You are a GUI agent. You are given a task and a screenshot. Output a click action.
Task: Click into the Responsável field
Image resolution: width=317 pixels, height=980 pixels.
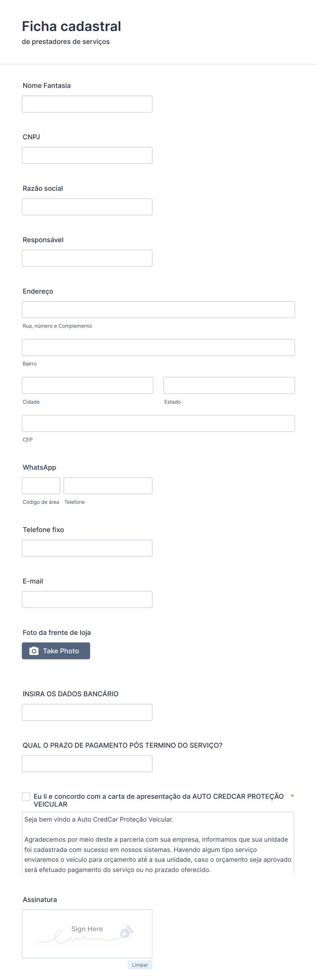point(87,258)
